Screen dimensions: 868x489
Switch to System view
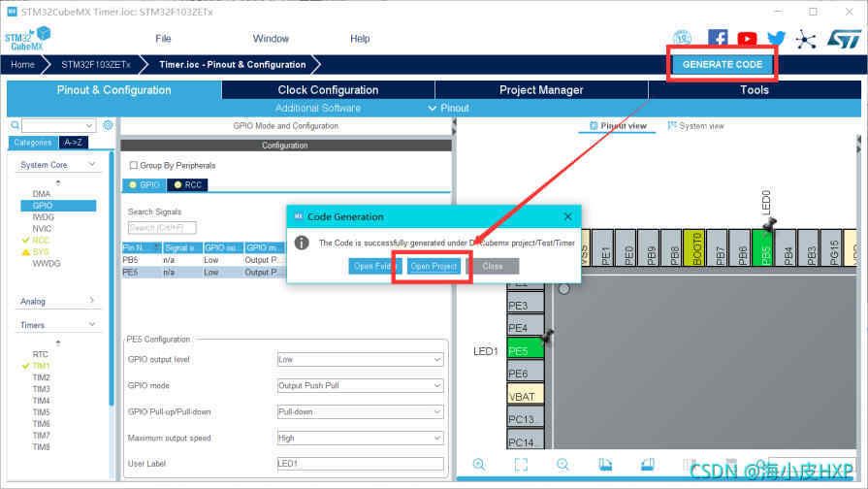[695, 126]
